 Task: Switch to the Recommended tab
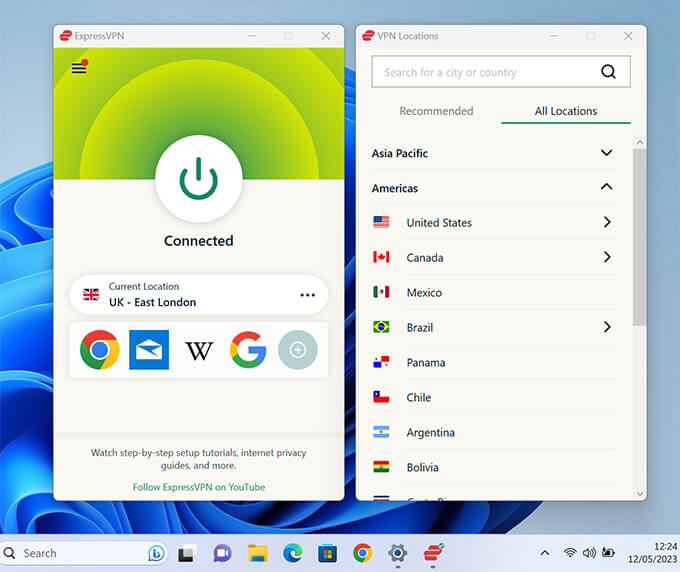point(436,111)
